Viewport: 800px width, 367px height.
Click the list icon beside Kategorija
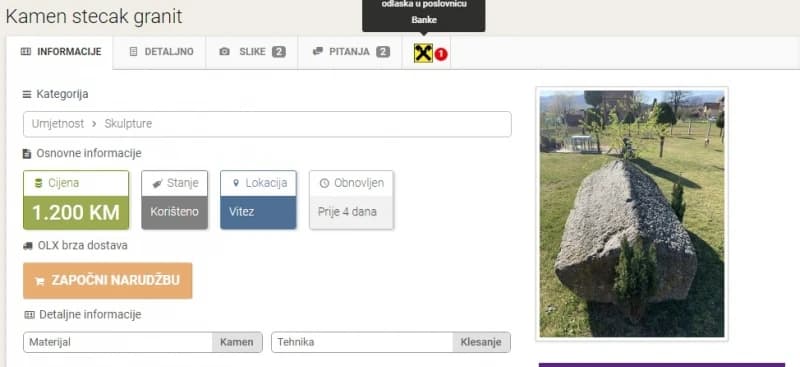pyautogui.click(x=27, y=94)
